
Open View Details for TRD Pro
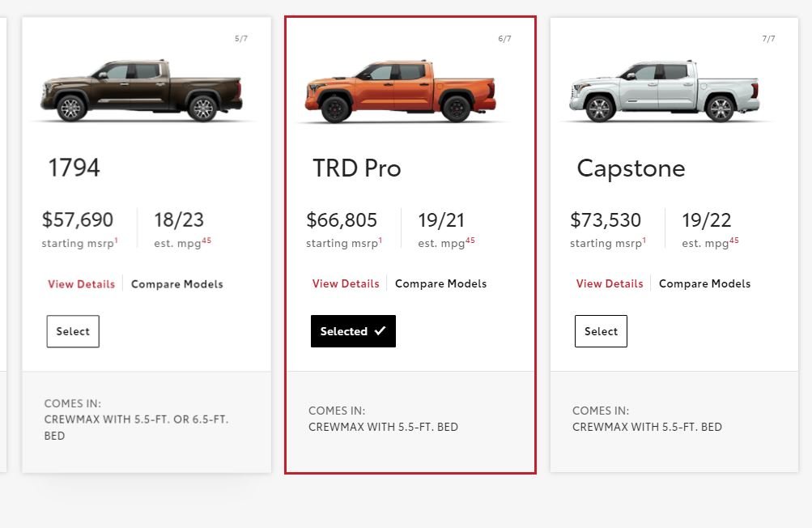tap(346, 283)
